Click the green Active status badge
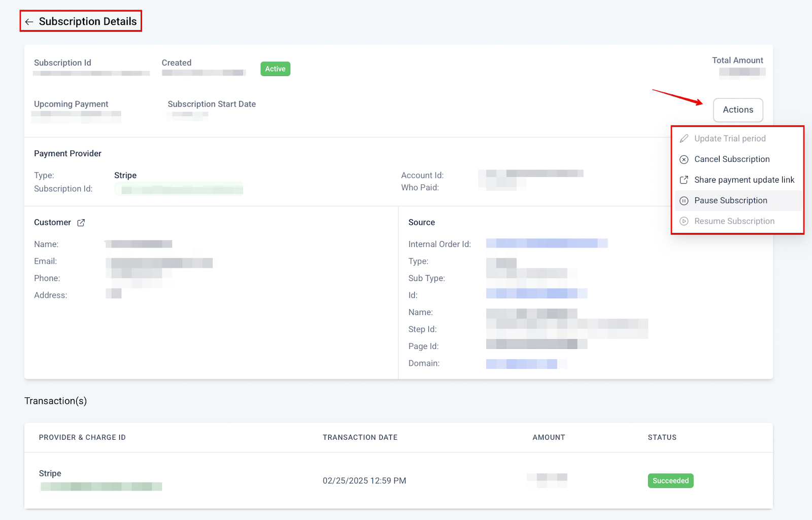812x520 pixels. tap(275, 69)
